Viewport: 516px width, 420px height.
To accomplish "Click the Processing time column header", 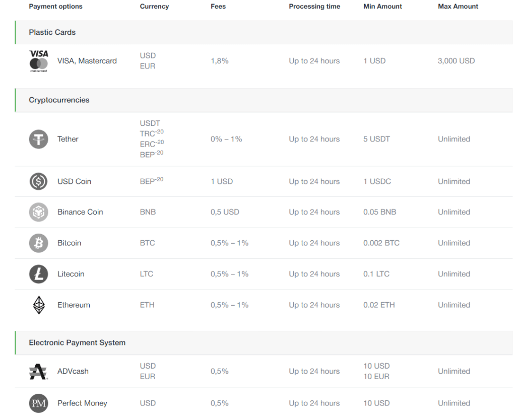I will pyautogui.click(x=314, y=6).
